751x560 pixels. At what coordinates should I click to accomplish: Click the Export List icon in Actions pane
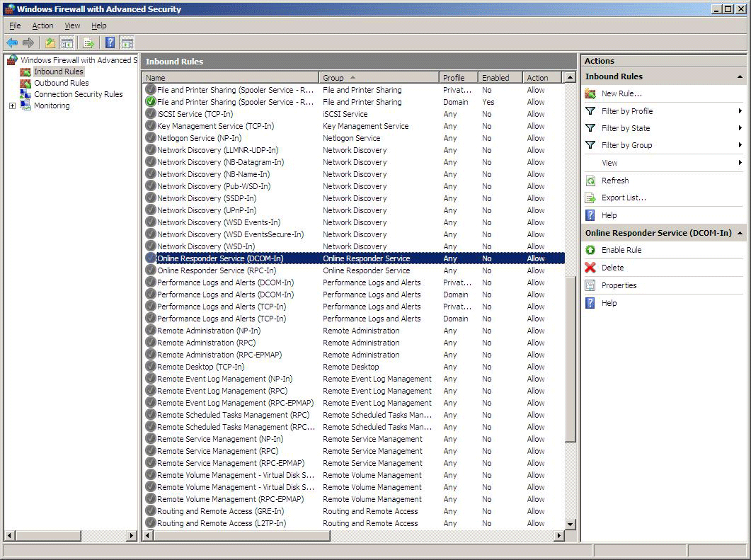pos(590,198)
